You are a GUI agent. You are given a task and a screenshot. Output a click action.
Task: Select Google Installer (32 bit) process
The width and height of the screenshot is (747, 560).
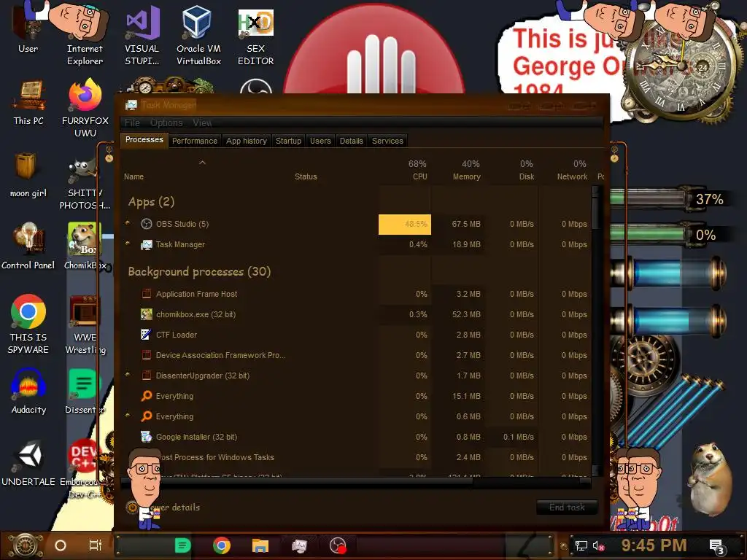click(x=356, y=437)
